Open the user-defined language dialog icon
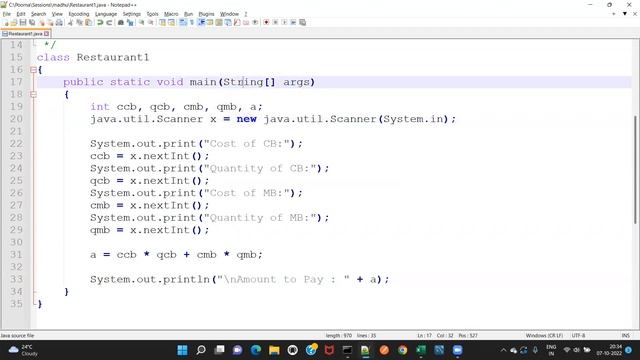The height and width of the screenshot is (360, 640). click(210, 22)
